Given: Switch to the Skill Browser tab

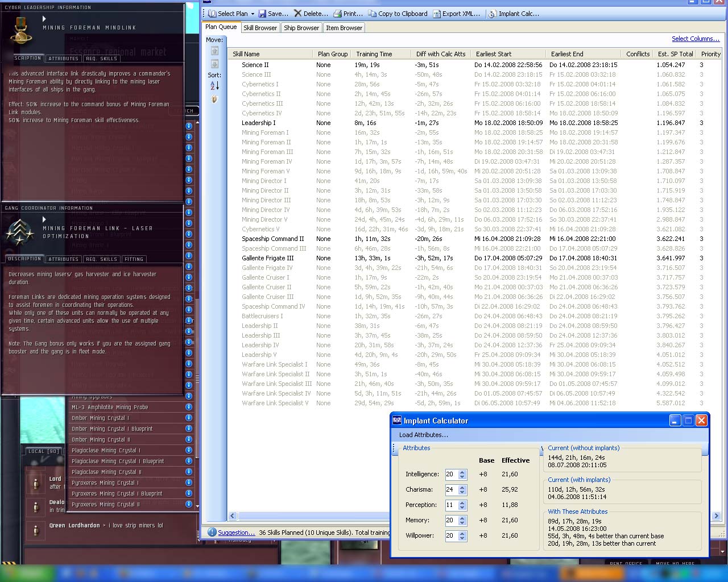Looking at the screenshot, I should pos(260,27).
